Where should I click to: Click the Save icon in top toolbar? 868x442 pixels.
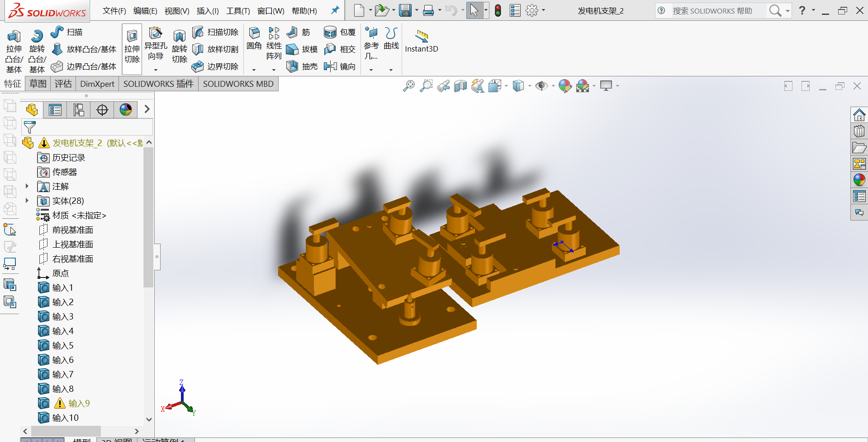point(405,10)
